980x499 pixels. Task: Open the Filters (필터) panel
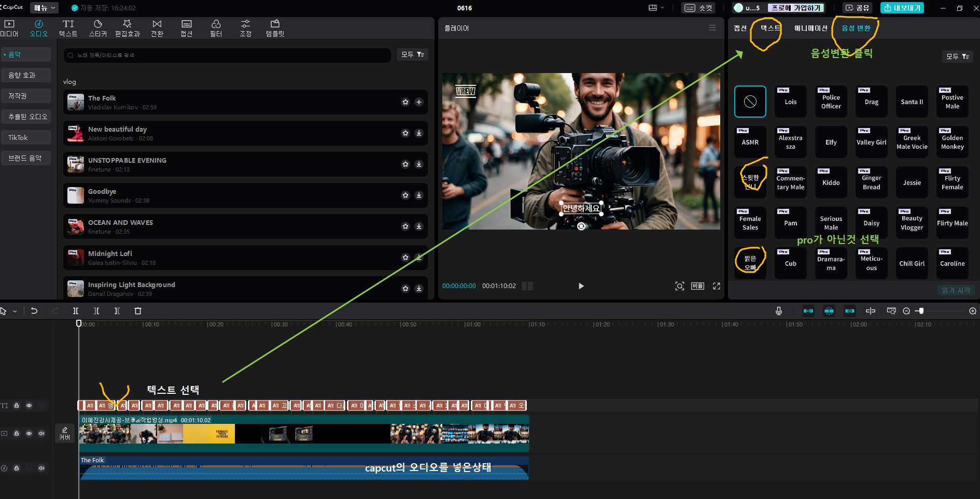[x=216, y=28]
